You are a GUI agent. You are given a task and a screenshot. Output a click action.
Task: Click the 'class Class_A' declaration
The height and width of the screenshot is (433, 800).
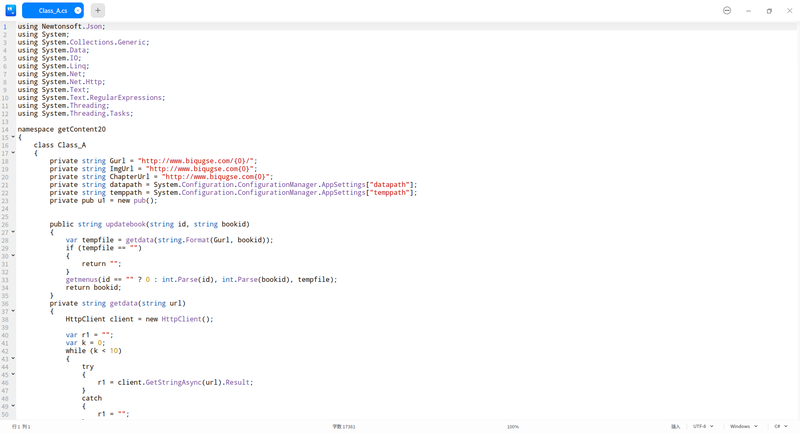[x=60, y=145]
